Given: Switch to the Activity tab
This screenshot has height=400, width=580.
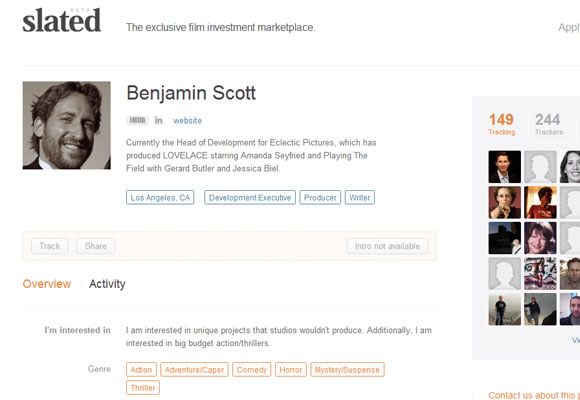Looking at the screenshot, I should 107,284.
